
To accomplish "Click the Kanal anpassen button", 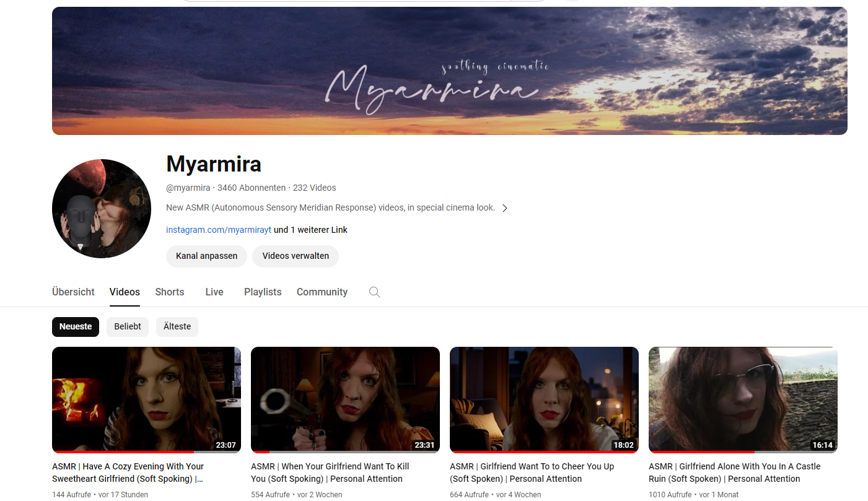I will pyautogui.click(x=206, y=256).
